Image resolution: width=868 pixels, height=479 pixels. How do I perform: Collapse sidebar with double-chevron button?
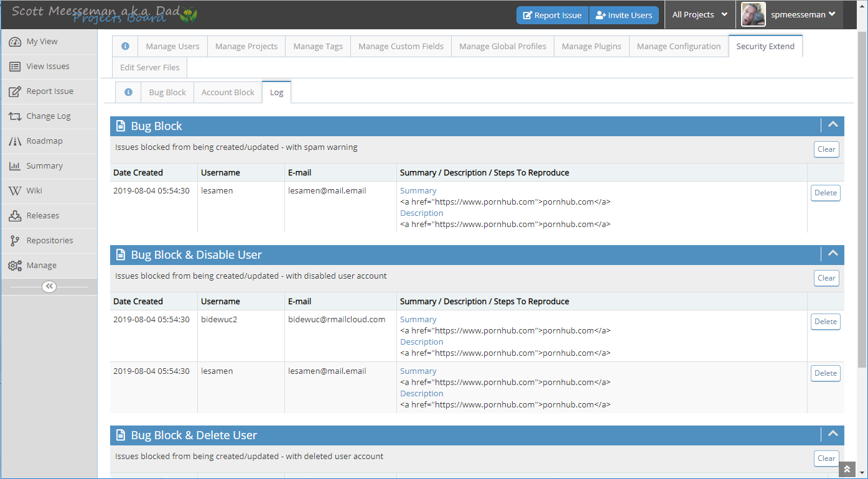click(49, 286)
